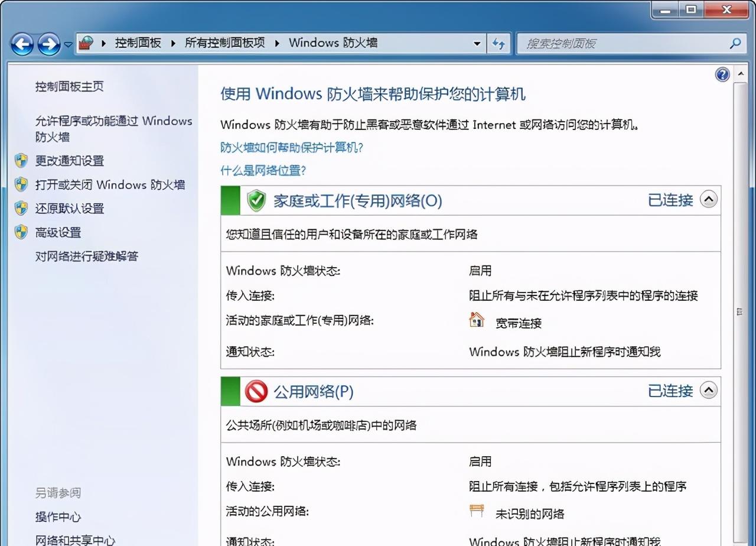Click shield icon beside 打开或关闭 Windows 防火墙
Viewport: 756px width, 546px height.
click(21, 184)
